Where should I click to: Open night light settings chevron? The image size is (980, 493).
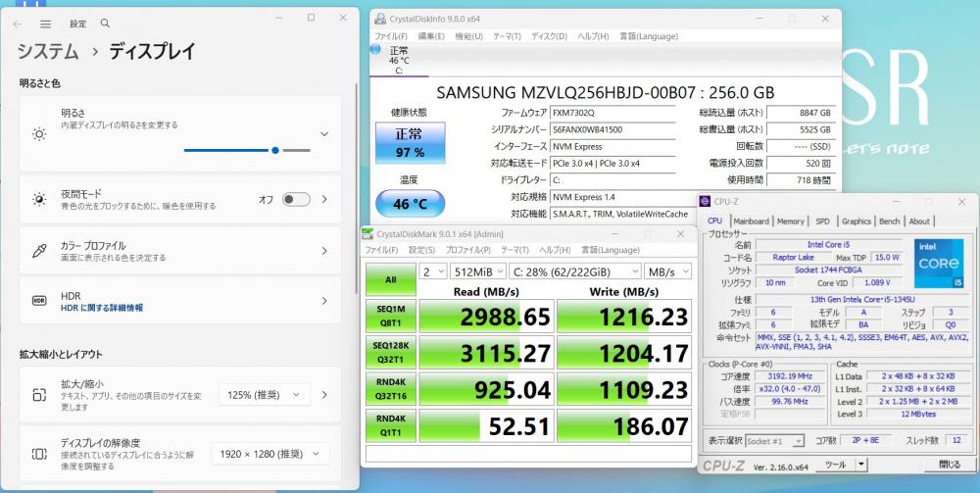click(324, 199)
